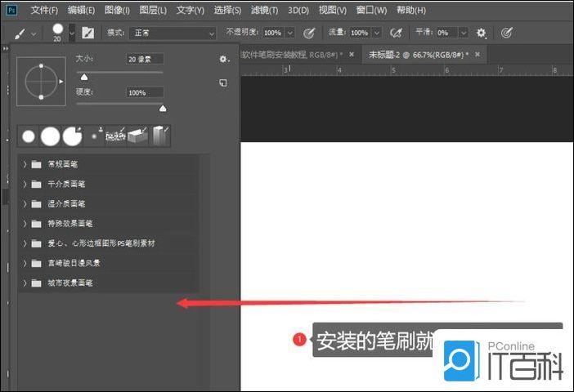
Task: Toggle pressure for size icon
Action: (x=506, y=33)
